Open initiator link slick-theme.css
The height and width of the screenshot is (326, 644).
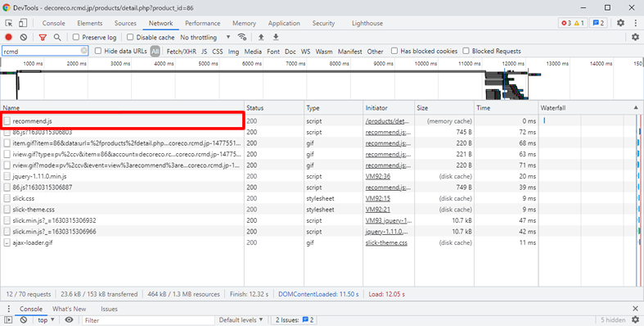click(x=386, y=242)
